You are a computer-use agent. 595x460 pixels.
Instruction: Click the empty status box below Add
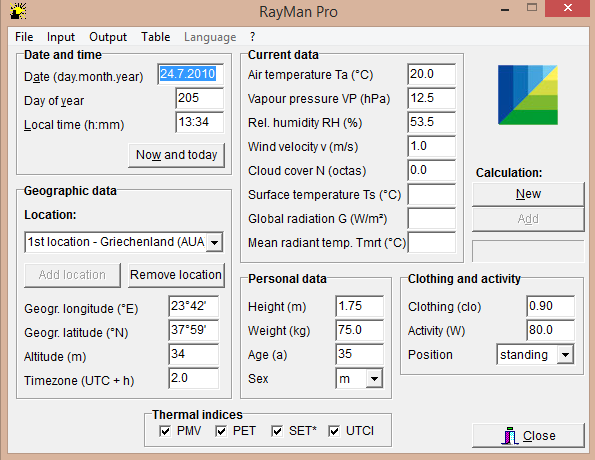(x=528, y=251)
